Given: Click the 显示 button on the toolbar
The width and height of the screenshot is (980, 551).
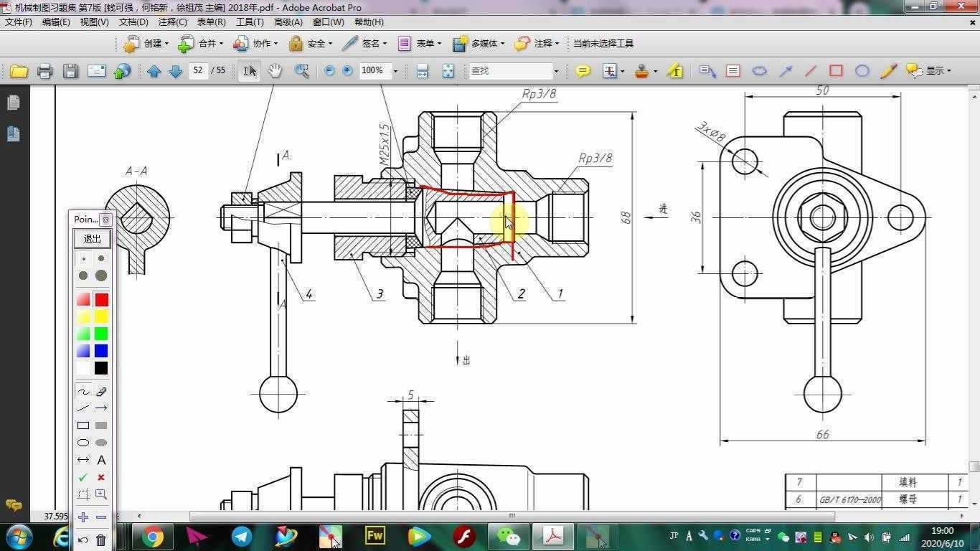Looking at the screenshot, I should [x=928, y=70].
